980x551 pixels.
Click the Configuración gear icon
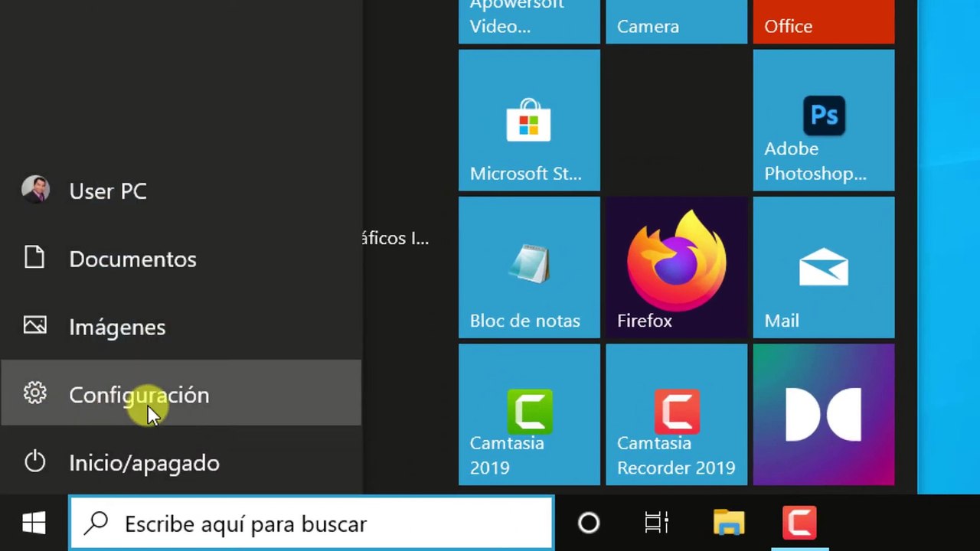tap(34, 393)
